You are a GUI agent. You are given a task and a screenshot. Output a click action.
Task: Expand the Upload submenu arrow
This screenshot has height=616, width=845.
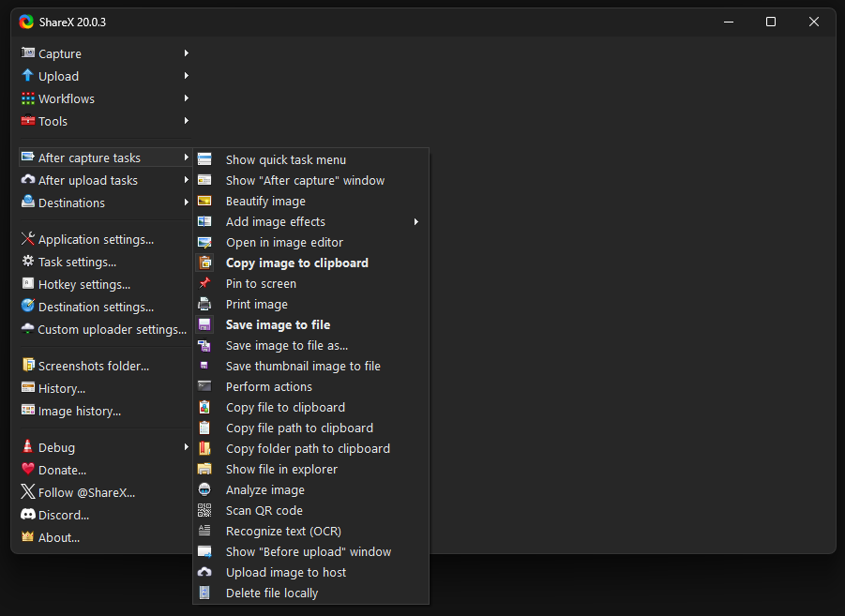(x=186, y=75)
